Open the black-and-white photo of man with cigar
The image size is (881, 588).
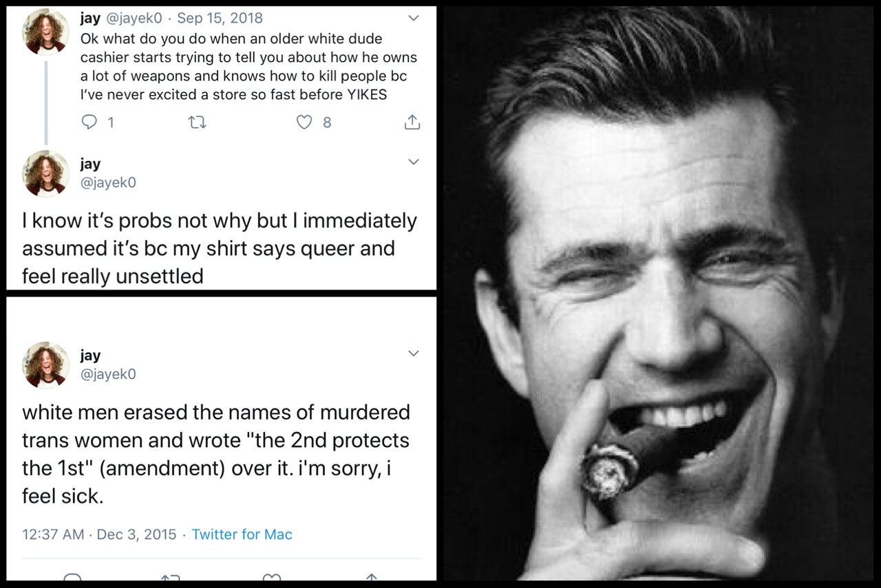pos(661,294)
